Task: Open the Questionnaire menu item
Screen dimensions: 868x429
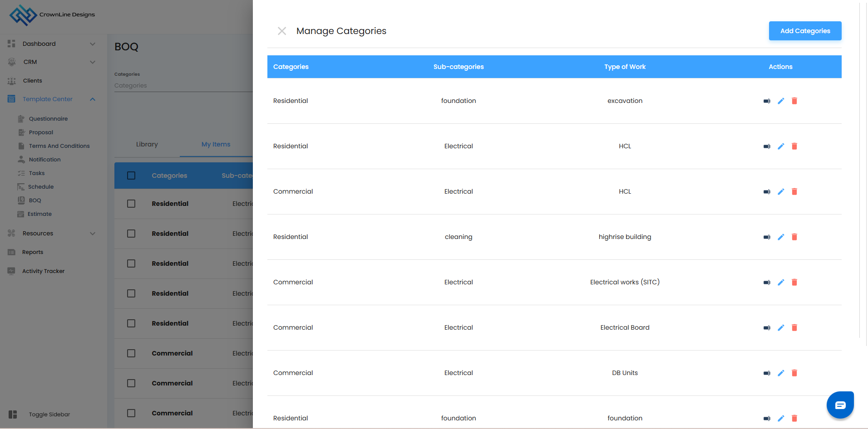Action: 48,119
